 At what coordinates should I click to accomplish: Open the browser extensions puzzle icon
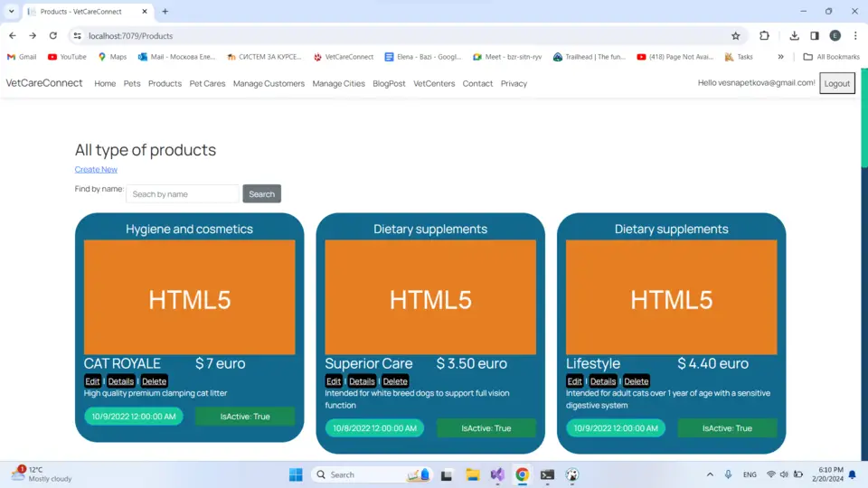point(764,35)
